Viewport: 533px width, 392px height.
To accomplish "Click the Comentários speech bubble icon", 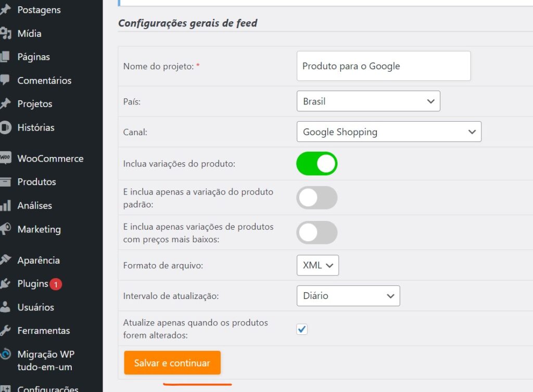I will click(6, 81).
